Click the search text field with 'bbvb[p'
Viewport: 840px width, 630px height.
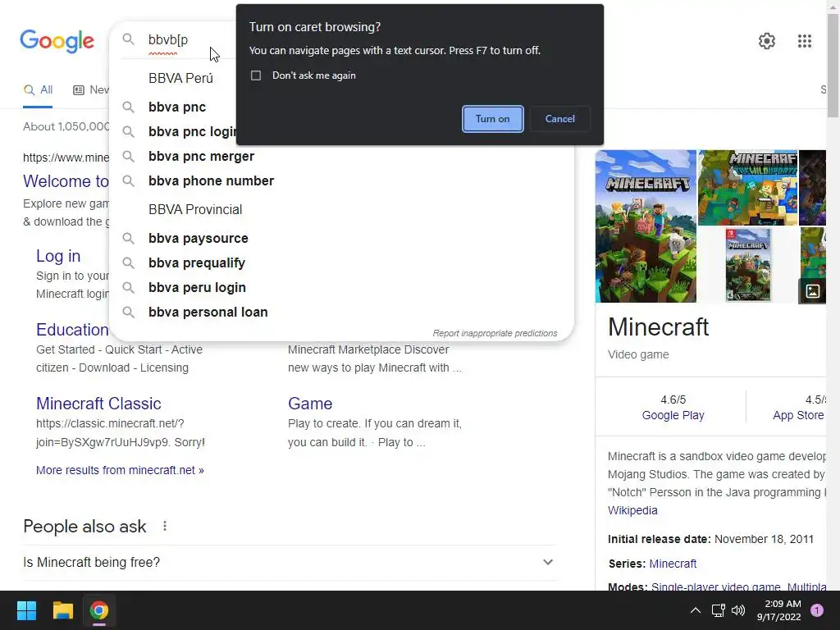[x=167, y=39]
